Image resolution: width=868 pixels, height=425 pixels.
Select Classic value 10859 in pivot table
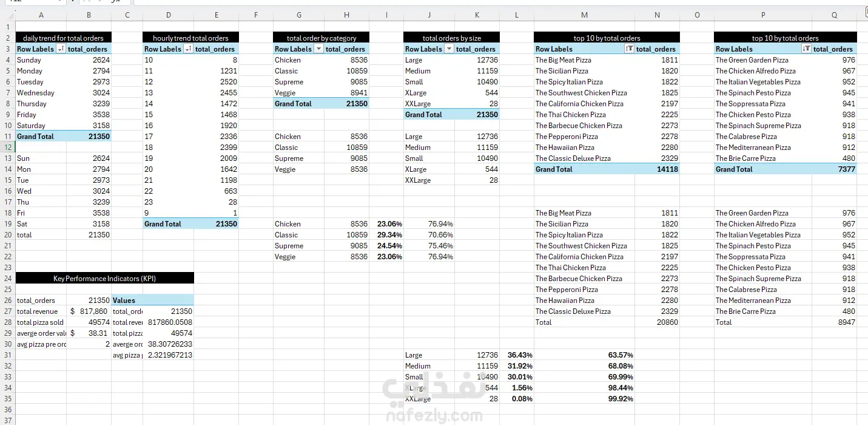pyautogui.click(x=347, y=71)
